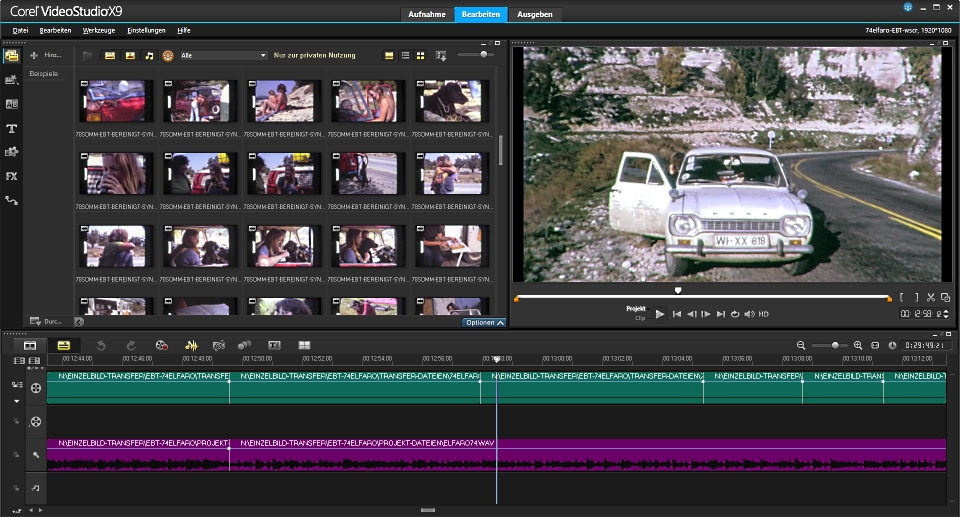Jump to end of the preview
This screenshot has height=517, width=960.
tap(721, 314)
